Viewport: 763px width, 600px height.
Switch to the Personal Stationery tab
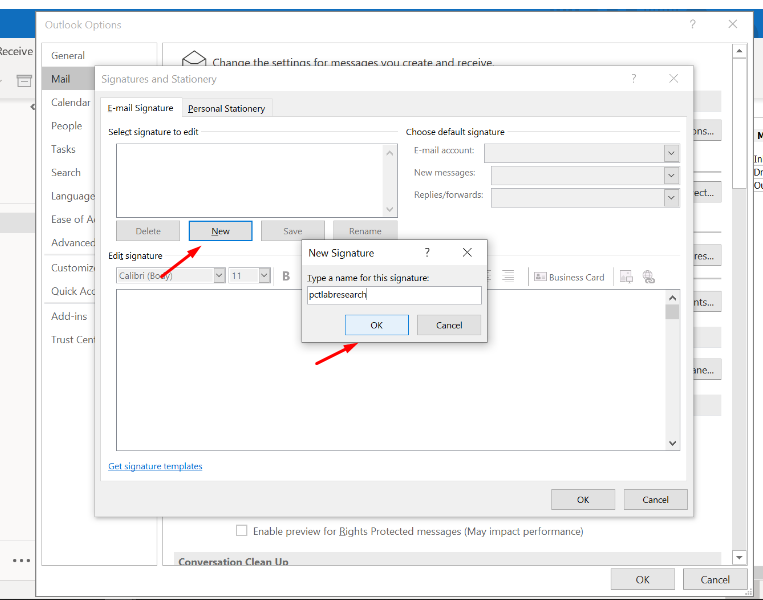click(x=226, y=109)
